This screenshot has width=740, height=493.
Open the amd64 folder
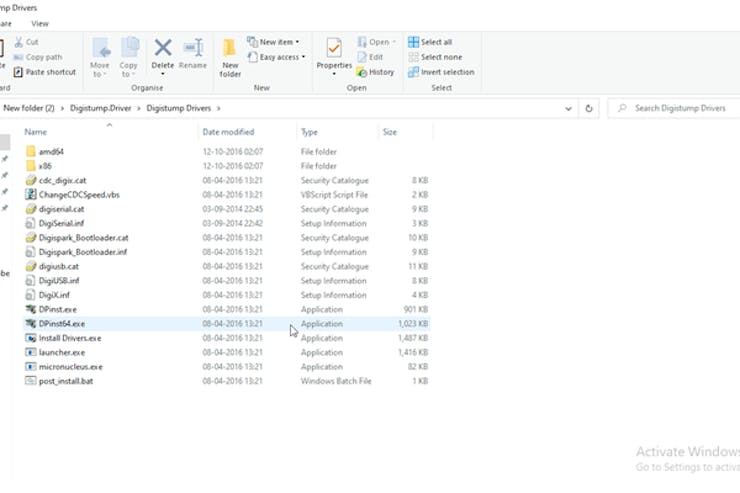click(51, 151)
